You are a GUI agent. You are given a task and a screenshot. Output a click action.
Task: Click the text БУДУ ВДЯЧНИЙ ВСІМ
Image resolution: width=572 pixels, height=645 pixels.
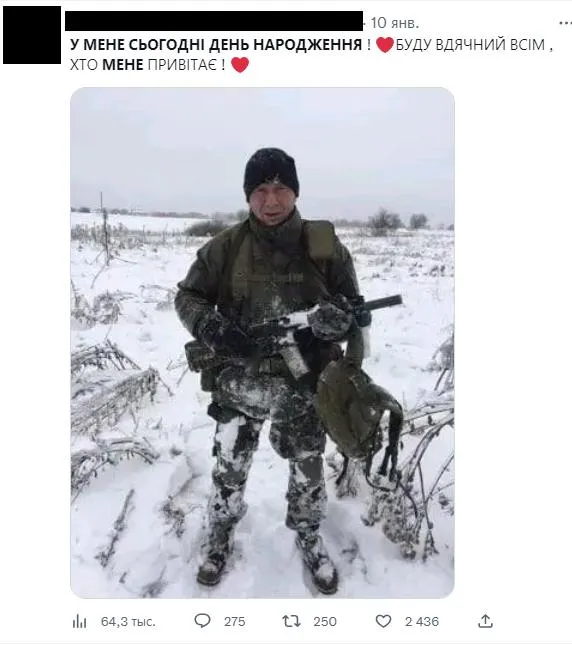(x=470, y=44)
